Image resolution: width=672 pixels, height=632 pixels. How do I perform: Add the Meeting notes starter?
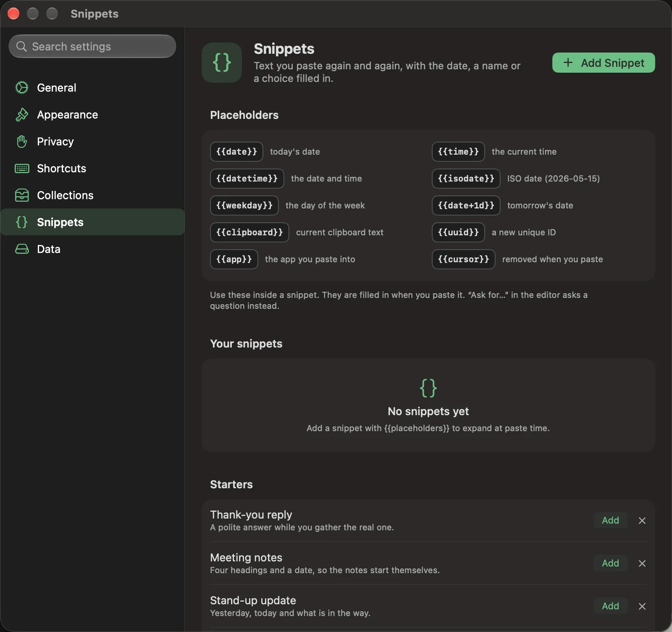click(x=610, y=563)
